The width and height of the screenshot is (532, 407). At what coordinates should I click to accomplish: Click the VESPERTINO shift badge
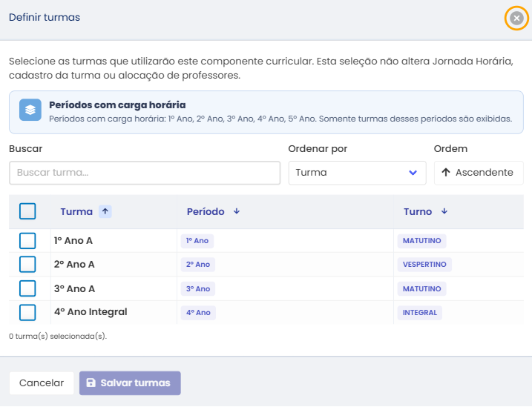coord(424,265)
